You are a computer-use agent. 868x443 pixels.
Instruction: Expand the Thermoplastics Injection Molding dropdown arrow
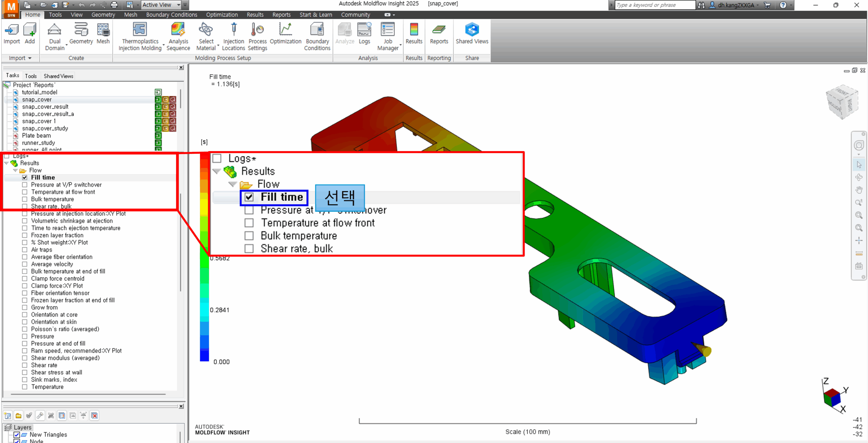(x=164, y=45)
